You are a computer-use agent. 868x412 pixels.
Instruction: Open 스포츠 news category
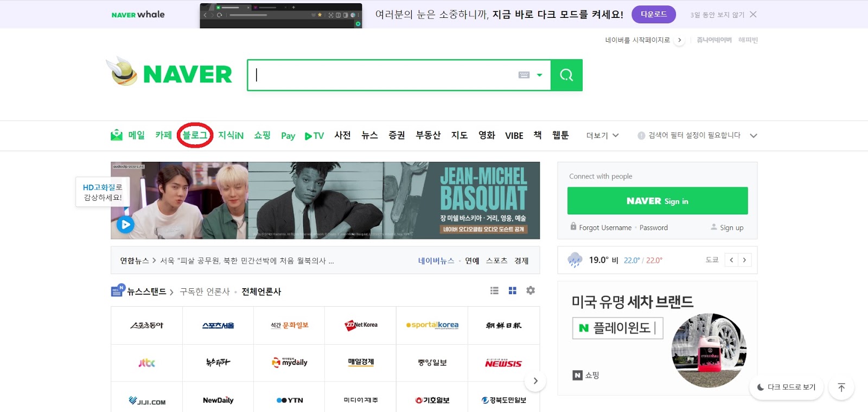496,261
